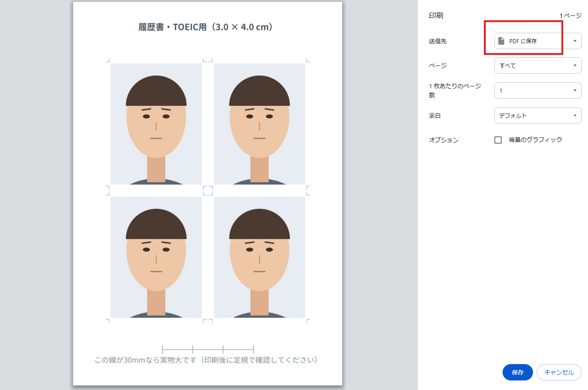Screen dimensions: 588x390
Task: Open the 送信先 dropdown showing PDF に保存
Action: tap(538, 41)
